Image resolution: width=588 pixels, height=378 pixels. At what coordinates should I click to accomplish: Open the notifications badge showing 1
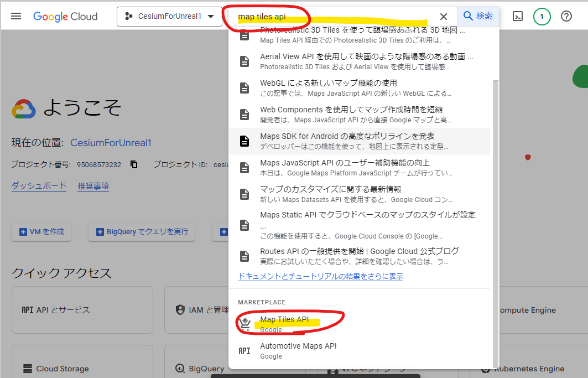[x=542, y=17]
